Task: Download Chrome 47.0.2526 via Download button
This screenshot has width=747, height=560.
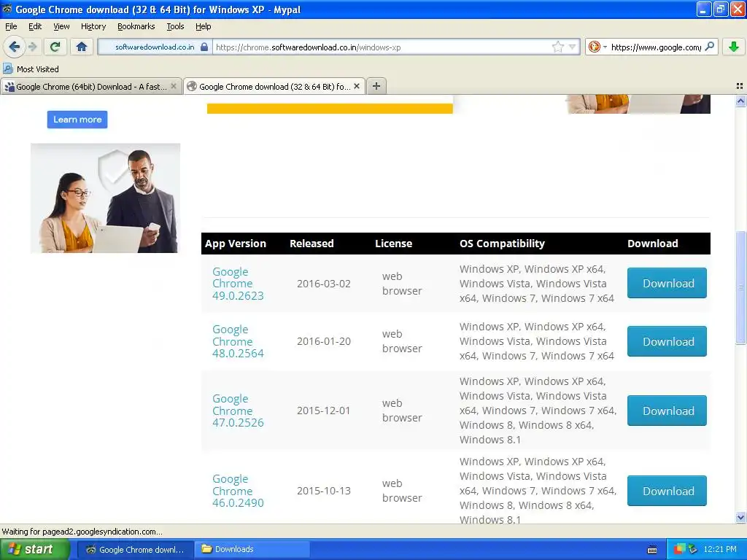Action: [667, 411]
